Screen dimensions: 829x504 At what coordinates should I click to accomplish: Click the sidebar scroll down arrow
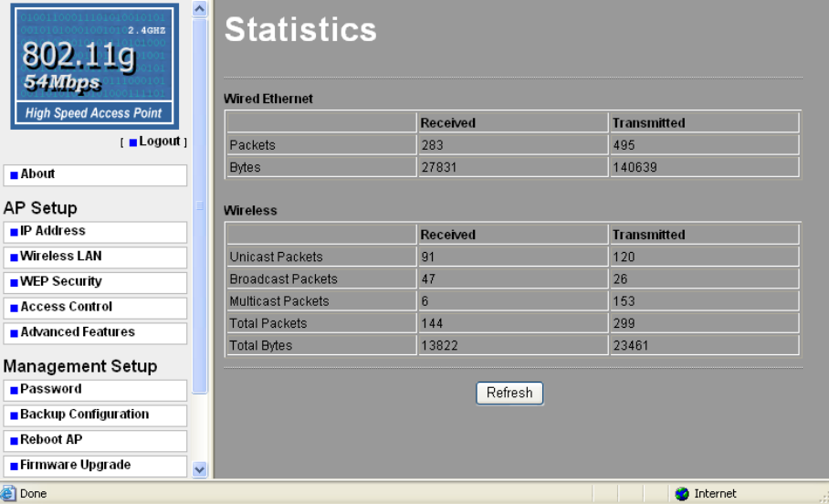point(199,469)
